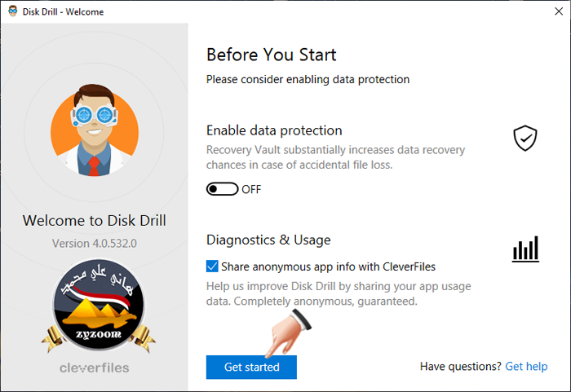The width and height of the screenshot is (571, 392).
Task: Click the Before You Start heading
Action: click(x=272, y=55)
